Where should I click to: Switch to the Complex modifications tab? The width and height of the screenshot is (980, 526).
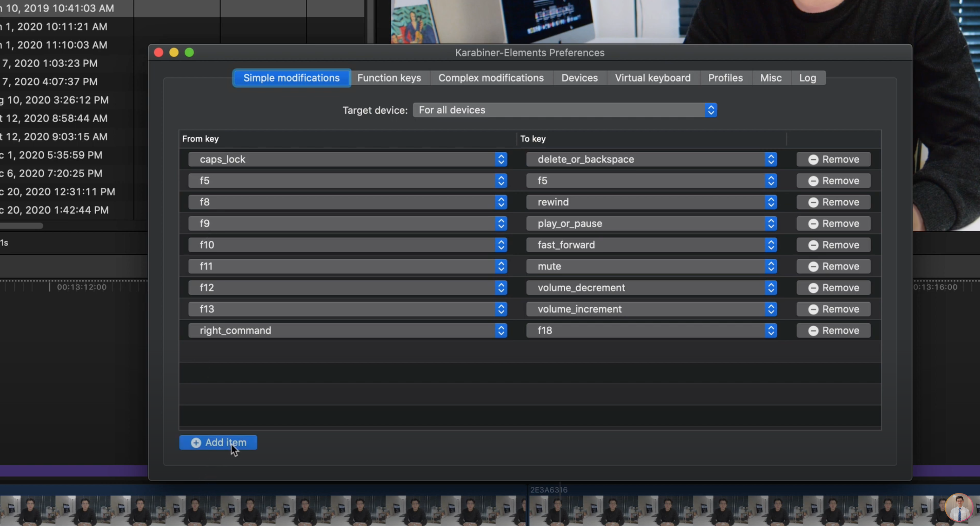click(491, 78)
